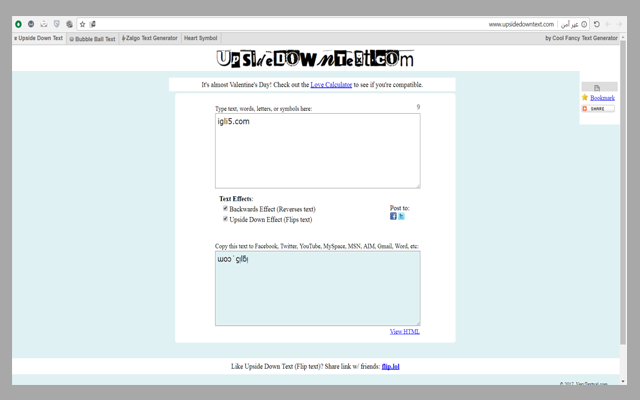
Task: Toggle the Upside Down Effect checkbox
Action: coord(225,219)
